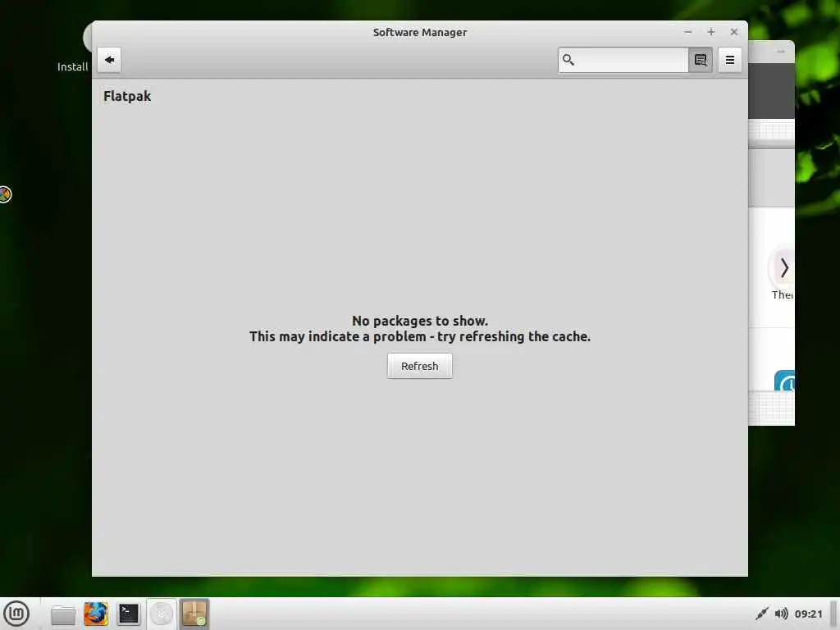Viewport: 840px width, 630px height.
Task: Open the Terminal from the panel
Action: pyautogui.click(x=129, y=614)
